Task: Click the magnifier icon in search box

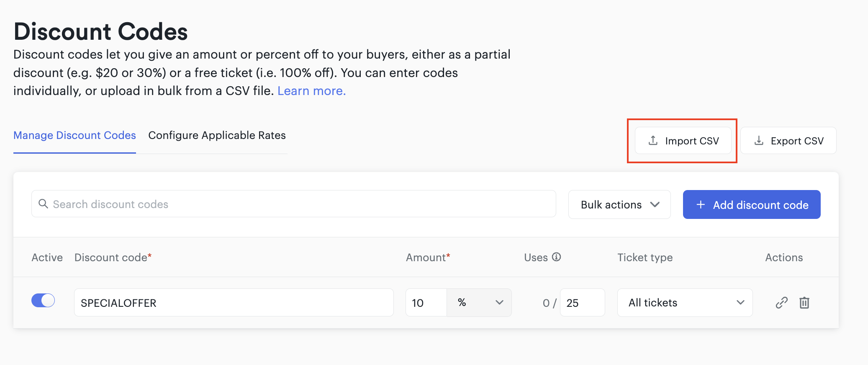Action: (43, 204)
